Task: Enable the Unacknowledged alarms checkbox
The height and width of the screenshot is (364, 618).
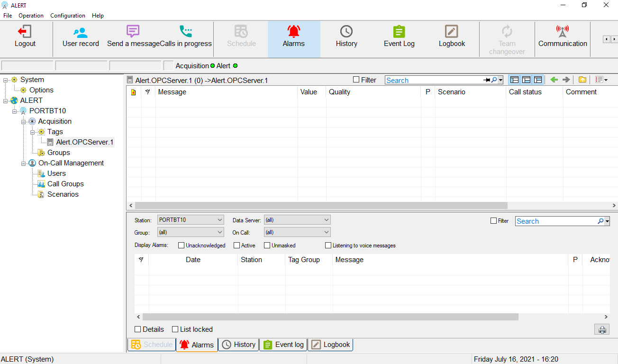Action: [181, 246]
